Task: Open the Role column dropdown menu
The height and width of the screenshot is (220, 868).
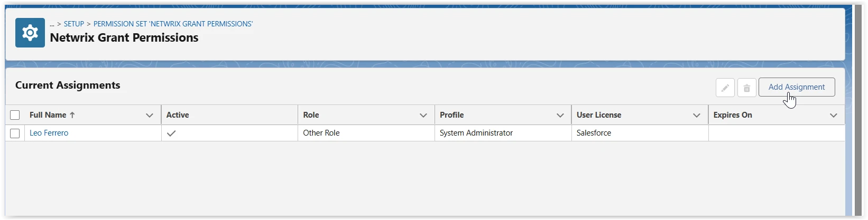Action: click(423, 115)
